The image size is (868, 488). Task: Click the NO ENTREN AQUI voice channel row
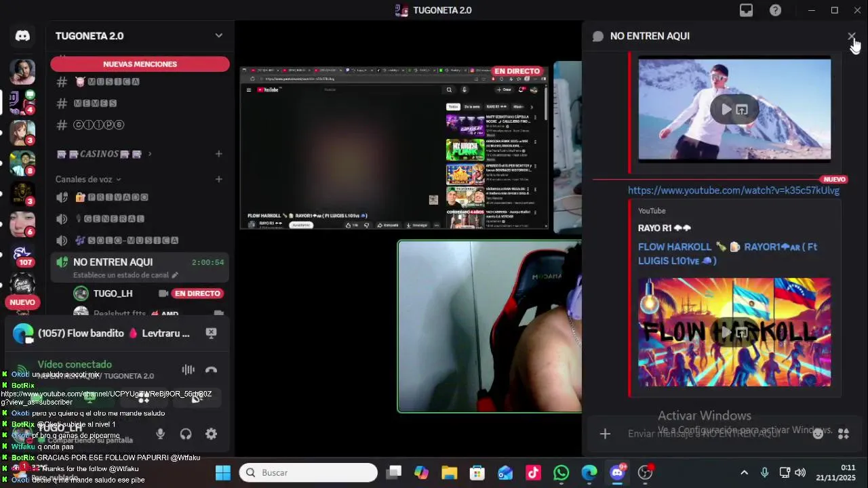coord(140,267)
